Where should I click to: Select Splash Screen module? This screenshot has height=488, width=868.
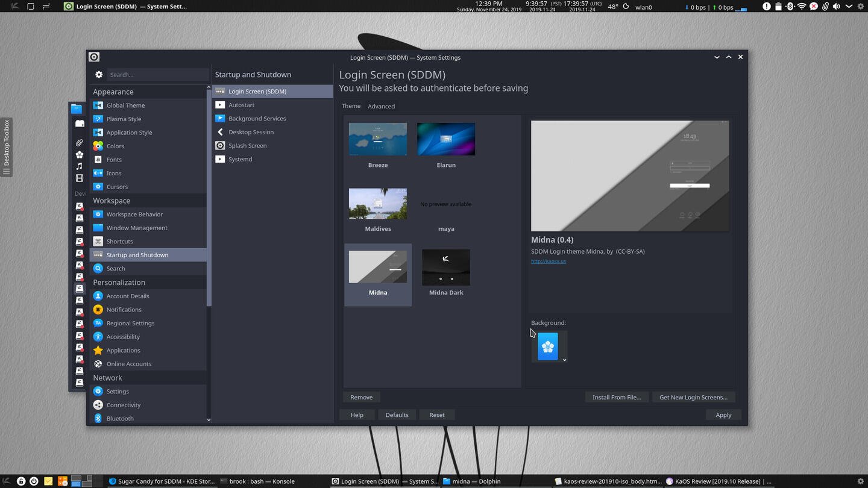[x=272, y=146]
